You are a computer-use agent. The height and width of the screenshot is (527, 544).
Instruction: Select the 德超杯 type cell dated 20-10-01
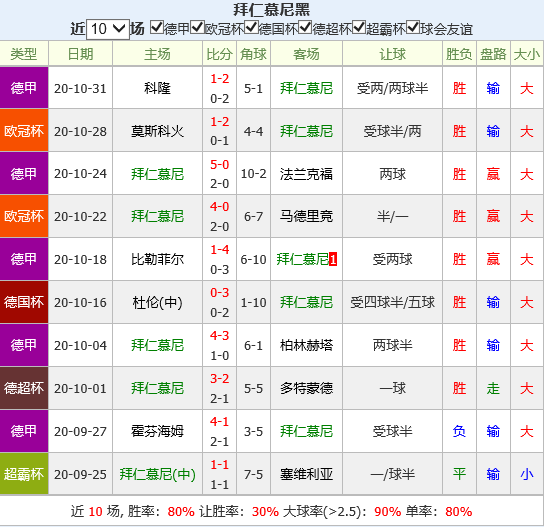tap(24, 388)
